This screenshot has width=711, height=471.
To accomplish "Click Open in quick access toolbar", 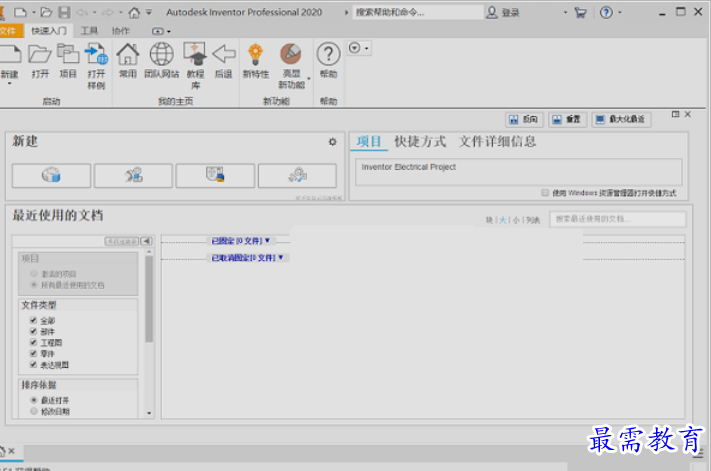I will 46,13.
